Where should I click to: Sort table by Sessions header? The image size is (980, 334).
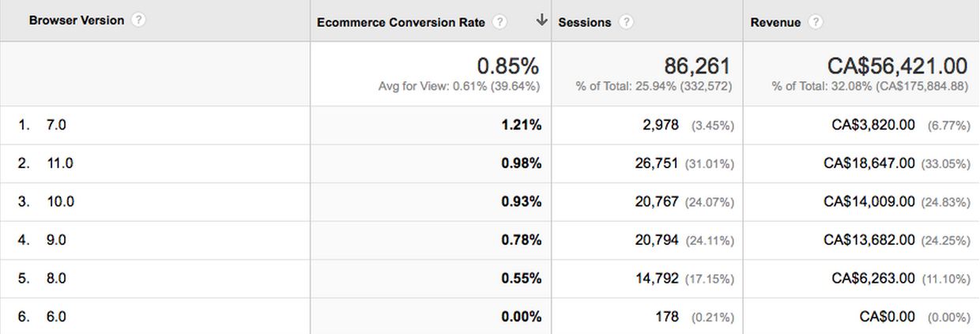coord(584,22)
